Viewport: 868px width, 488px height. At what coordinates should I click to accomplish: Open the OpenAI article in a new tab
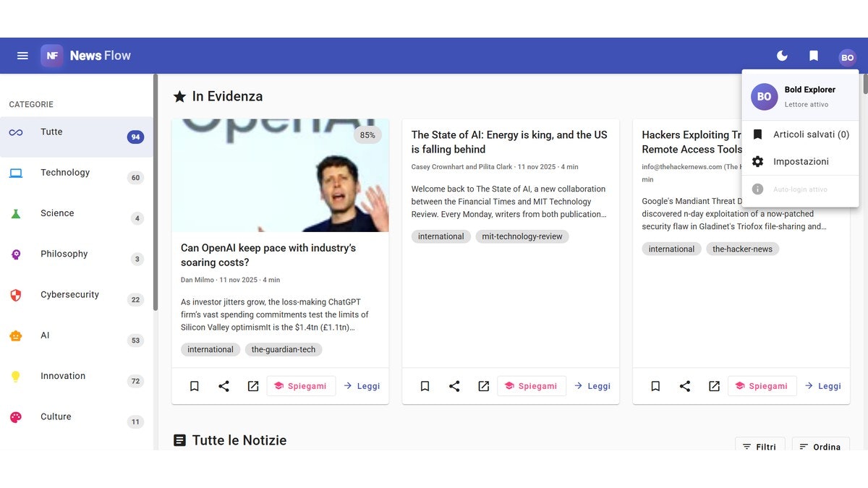252,385
